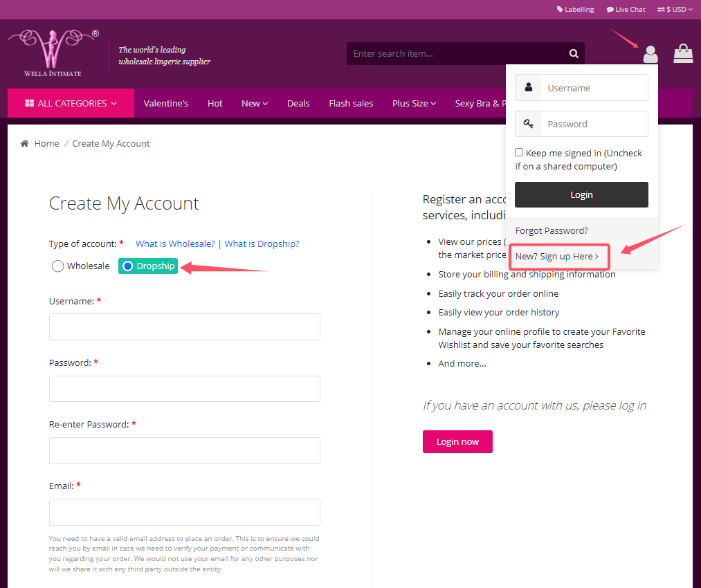Screen dimensions: 701x588
Task: Open Live Chat in top bar
Action: (626, 10)
